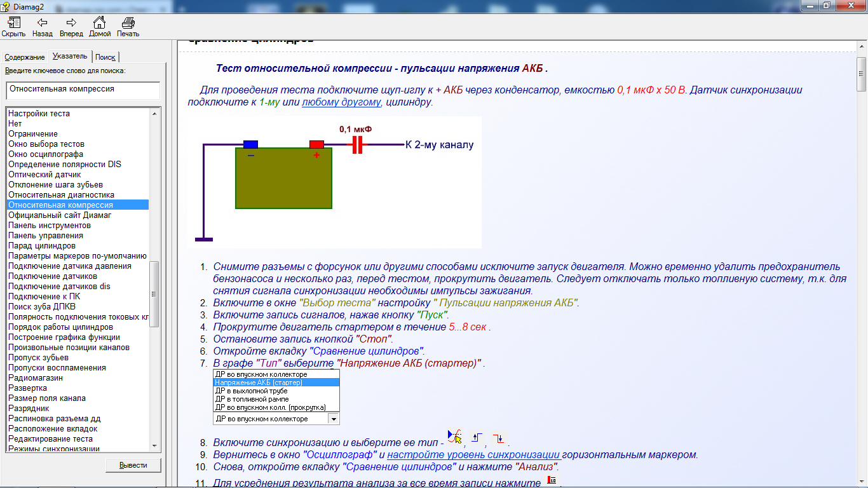Click the index list scroll-up arrow

(154, 114)
